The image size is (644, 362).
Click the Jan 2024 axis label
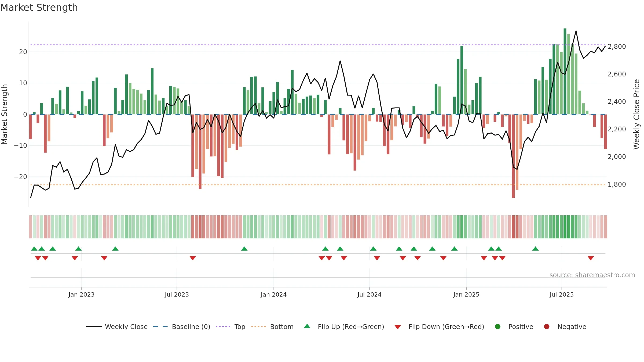pos(274,294)
